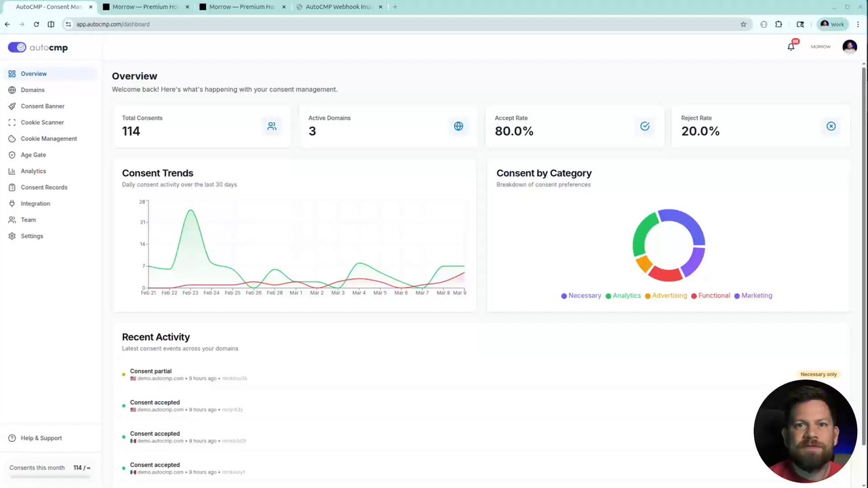Click the Reject Rate X icon
The image size is (868, 488).
click(x=831, y=126)
